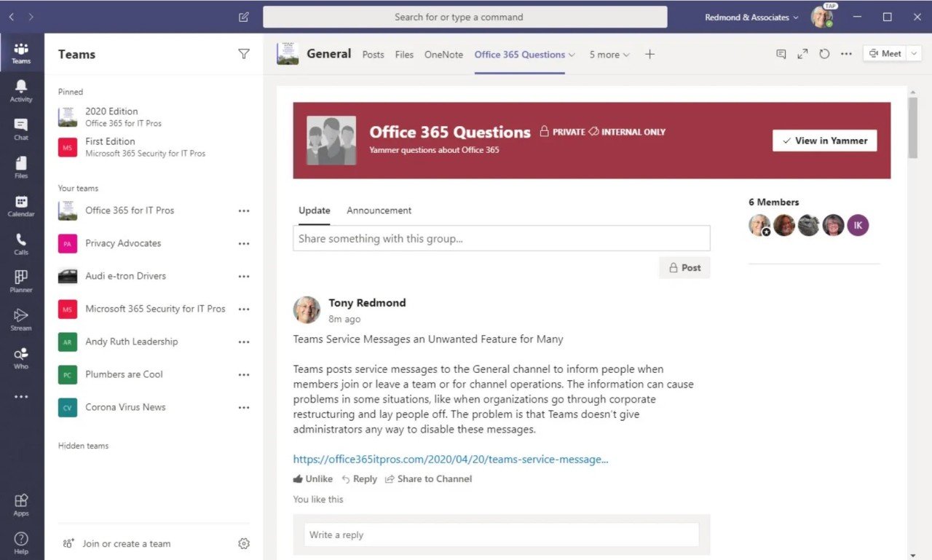Open the 5 more tabs dropdown
Image resolution: width=932 pixels, height=560 pixels.
[609, 55]
